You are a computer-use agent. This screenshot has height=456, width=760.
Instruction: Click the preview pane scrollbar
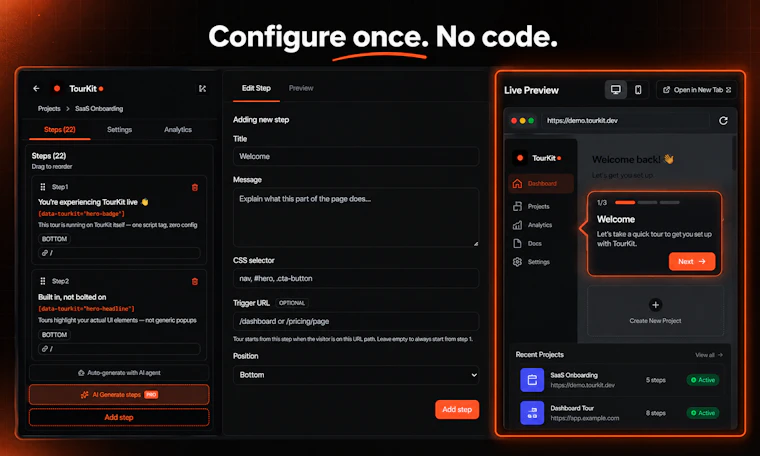pyautogui.click(x=734, y=153)
